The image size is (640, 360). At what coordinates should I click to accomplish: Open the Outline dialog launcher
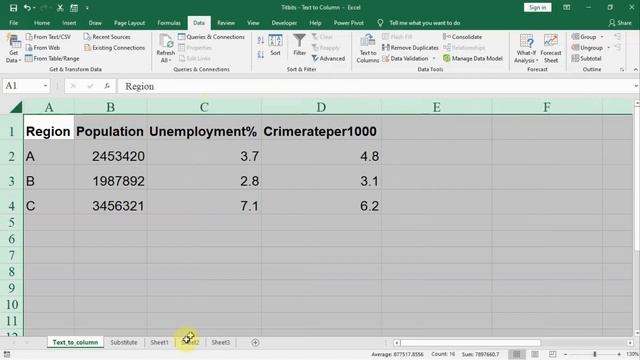(622, 70)
